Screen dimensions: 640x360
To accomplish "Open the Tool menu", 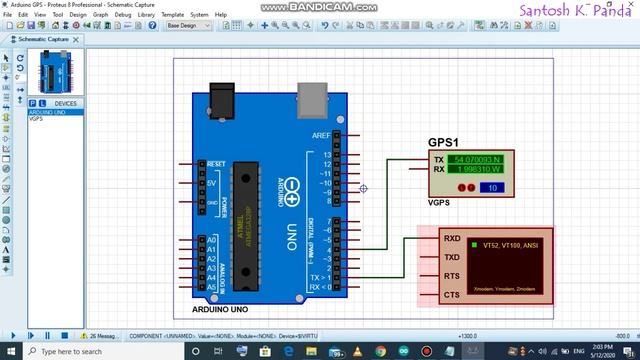I will tap(58, 15).
